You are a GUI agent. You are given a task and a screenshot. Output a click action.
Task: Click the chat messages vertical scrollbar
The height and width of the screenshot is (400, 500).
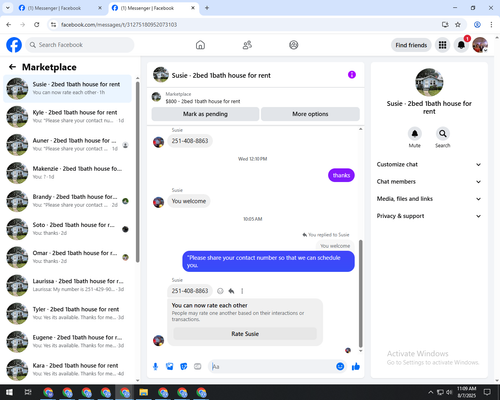click(x=360, y=294)
